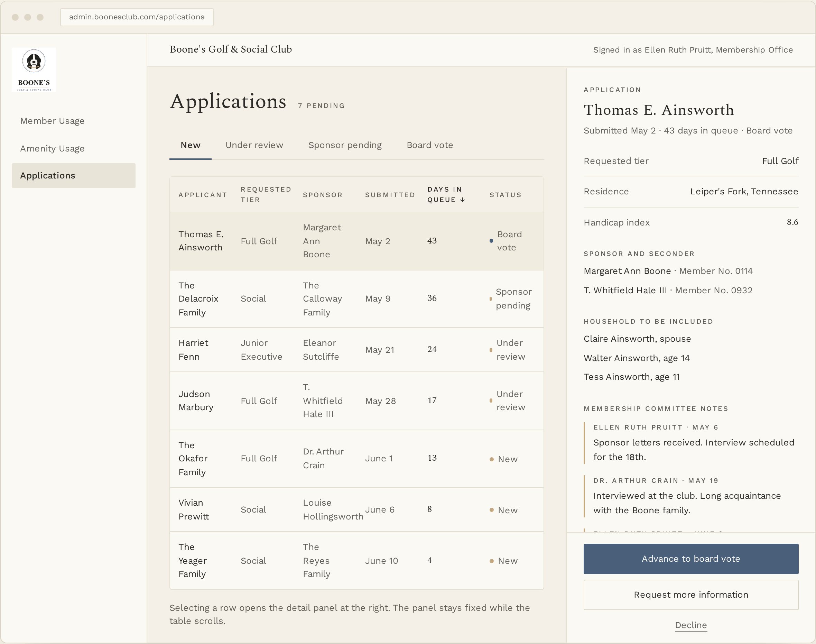The image size is (816, 644).
Task: Switch to the Under review tab
Action: (x=254, y=145)
